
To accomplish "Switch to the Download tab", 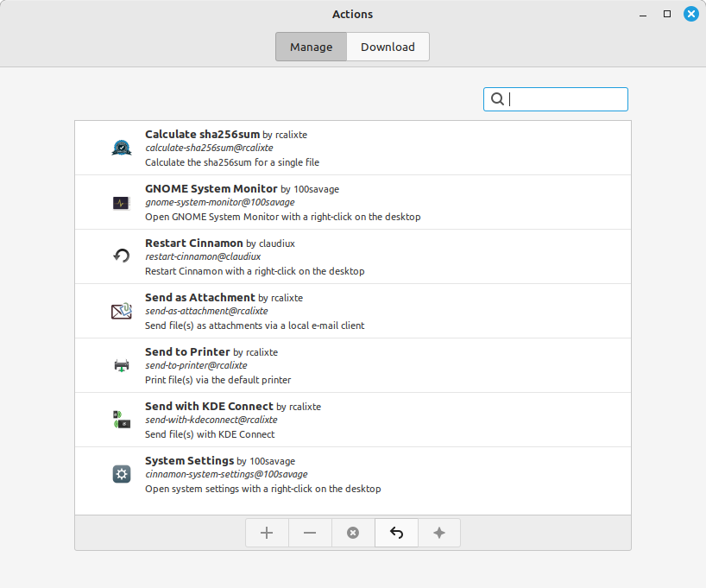I will tap(388, 47).
